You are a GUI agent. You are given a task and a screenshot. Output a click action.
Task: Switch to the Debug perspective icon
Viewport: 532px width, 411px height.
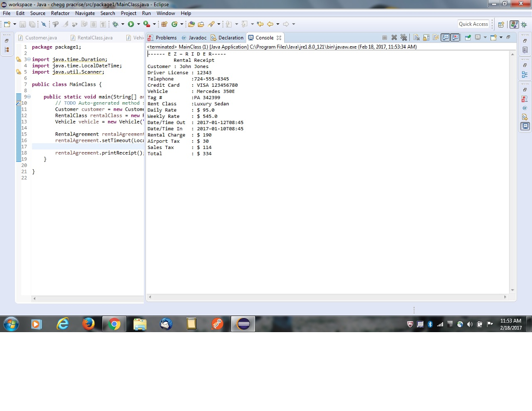pyautogui.click(x=524, y=24)
